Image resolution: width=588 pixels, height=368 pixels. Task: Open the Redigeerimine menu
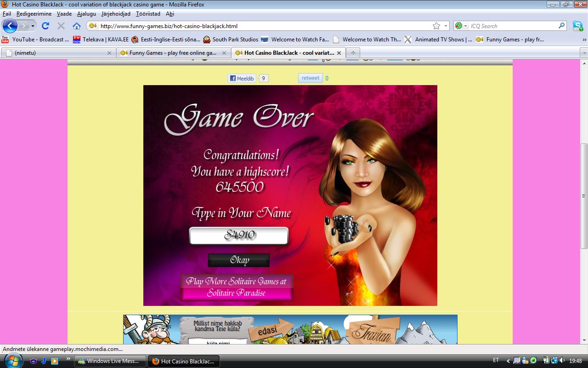coord(34,14)
